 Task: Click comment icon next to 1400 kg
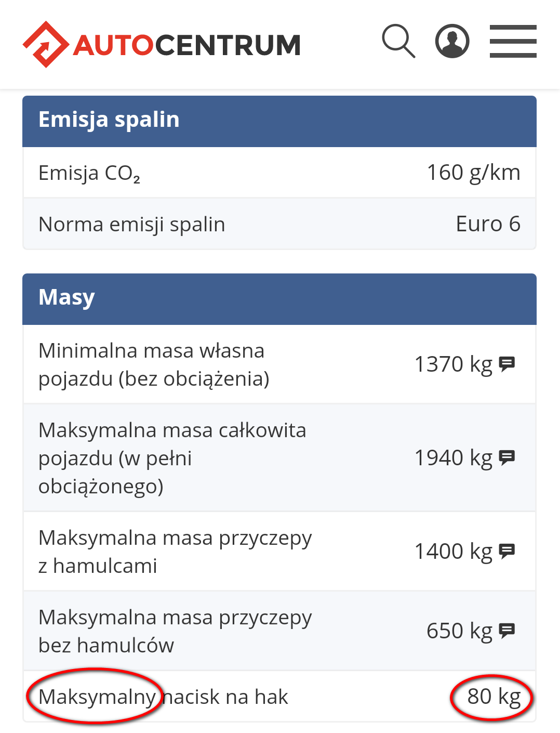click(x=506, y=551)
